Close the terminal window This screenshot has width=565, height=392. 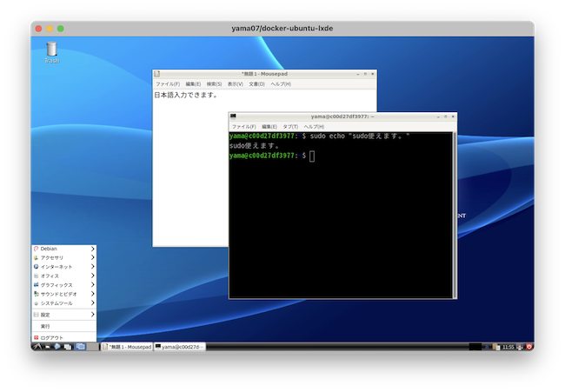click(x=453, y=116)
